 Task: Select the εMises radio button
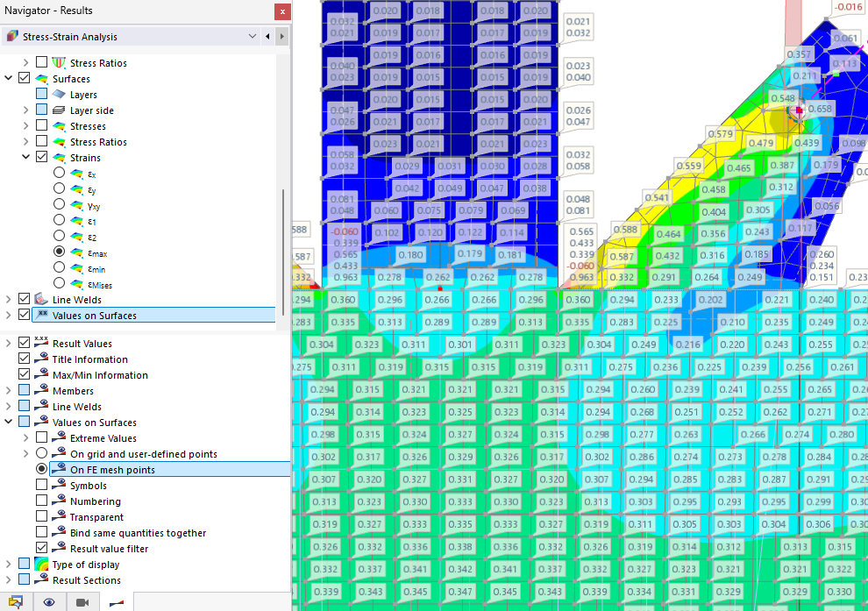pyautogui.click(x=60, y=285)
